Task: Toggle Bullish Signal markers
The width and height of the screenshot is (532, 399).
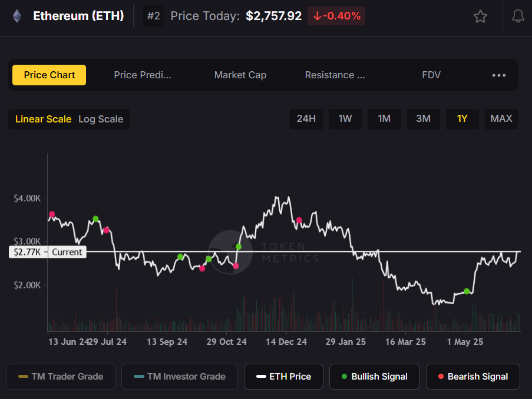Action: [x=375, y=377]
